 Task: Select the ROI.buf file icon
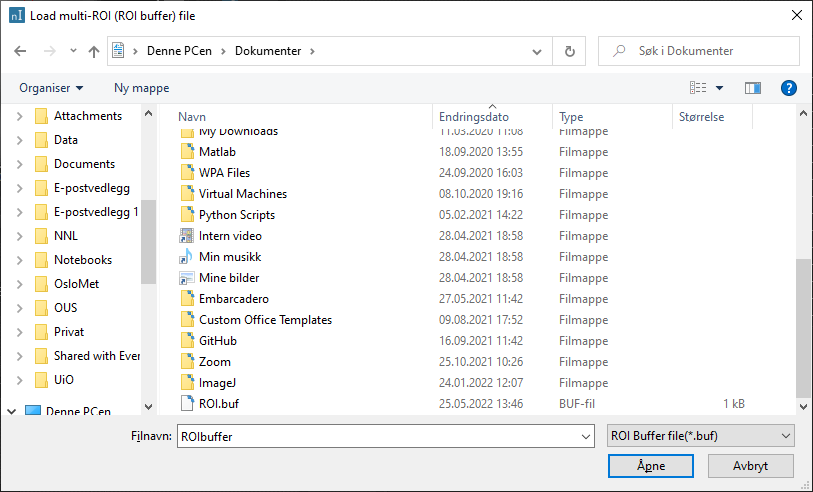(186, 404)
